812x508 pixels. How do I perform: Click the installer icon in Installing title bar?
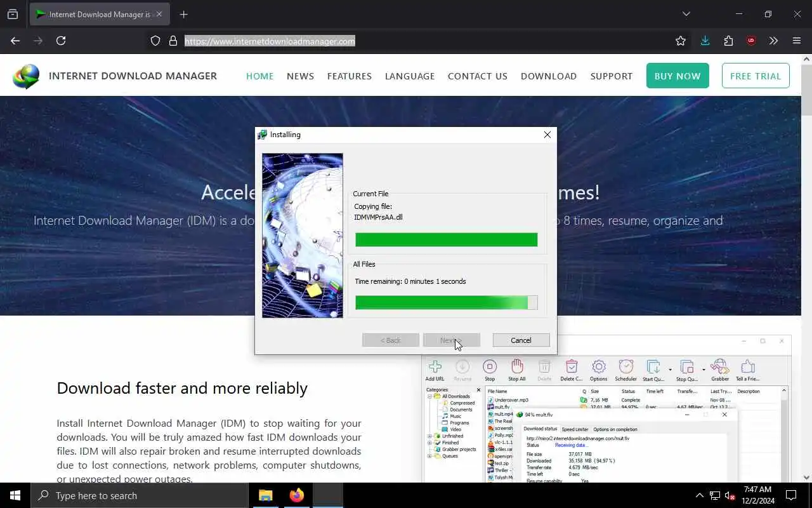262,135
